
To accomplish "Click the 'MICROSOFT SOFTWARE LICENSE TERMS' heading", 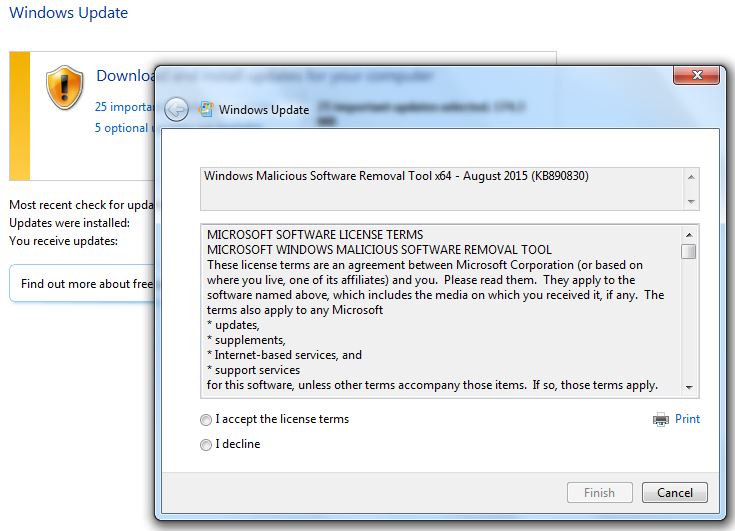I will coord(315,234).
